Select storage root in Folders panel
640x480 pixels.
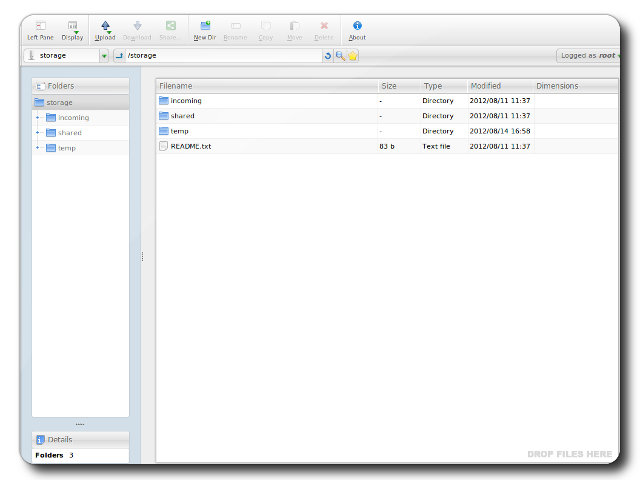(x=59, y=102)
